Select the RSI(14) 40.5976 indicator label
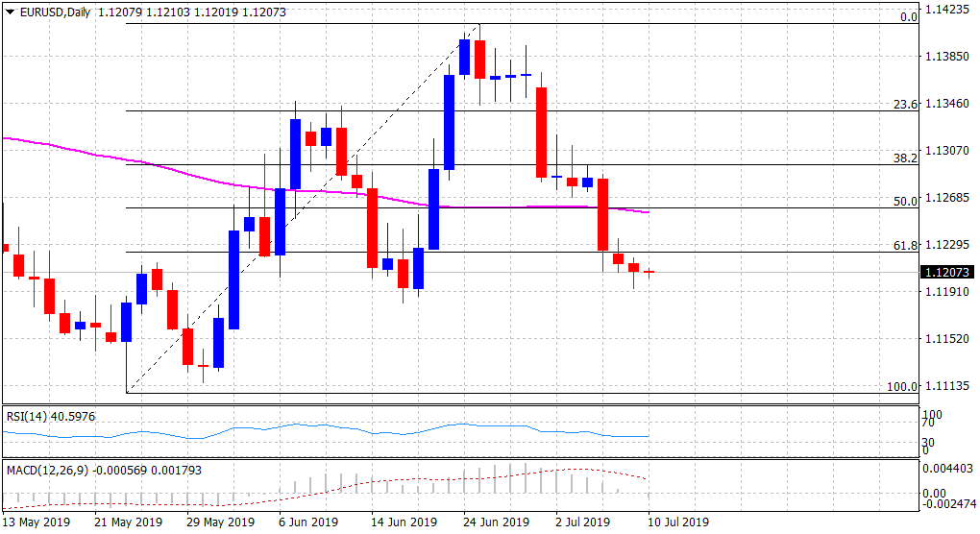This screenshot has width=980, height=534. pos(51,416)
